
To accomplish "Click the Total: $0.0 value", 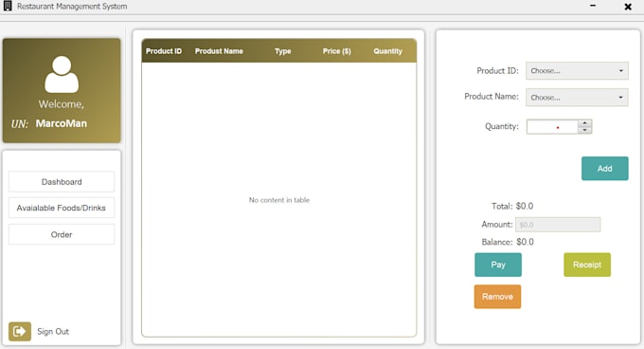I will [525, 206].
